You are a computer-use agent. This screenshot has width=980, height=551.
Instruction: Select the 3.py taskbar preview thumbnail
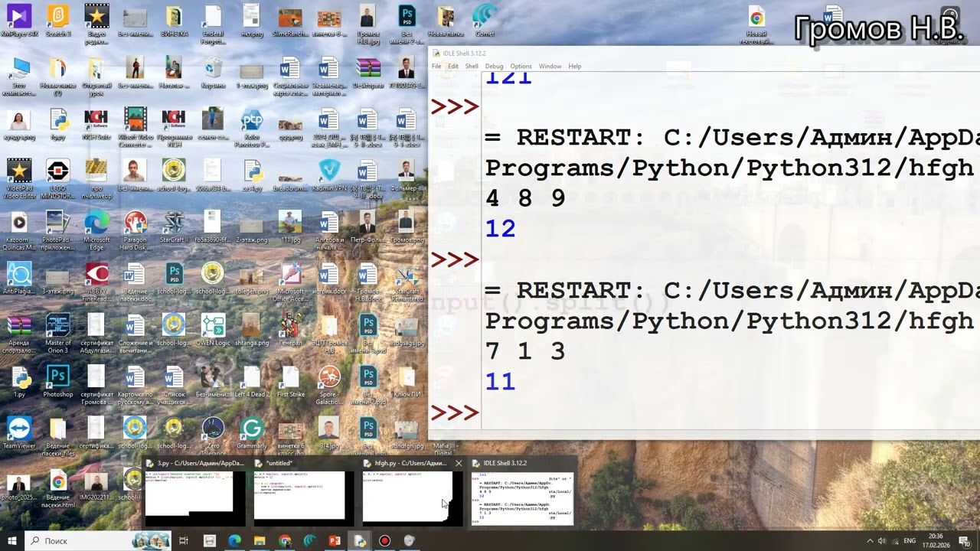[195, 491]
